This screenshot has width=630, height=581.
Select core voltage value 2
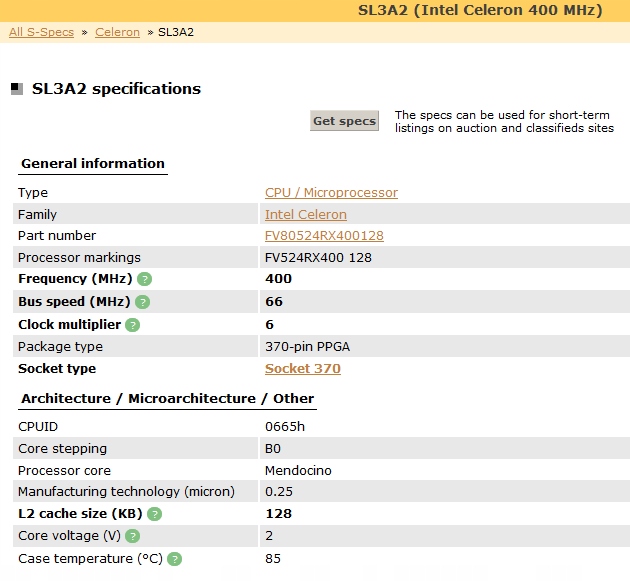269,536
